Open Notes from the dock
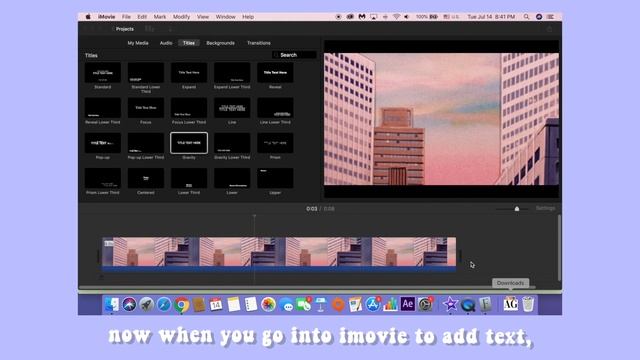Viewport: 640px width, 360px height. coord(233,304)
